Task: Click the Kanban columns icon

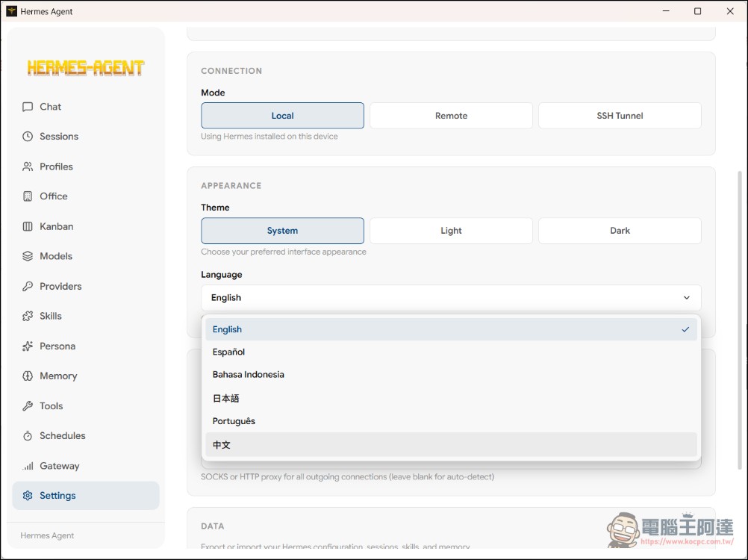Action: tap(28, 226)
